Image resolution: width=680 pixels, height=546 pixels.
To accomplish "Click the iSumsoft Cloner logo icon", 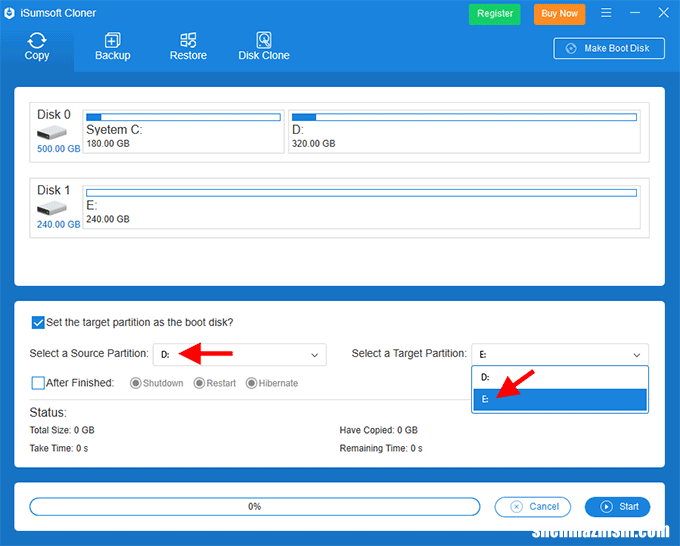I will tap(10, 13).
